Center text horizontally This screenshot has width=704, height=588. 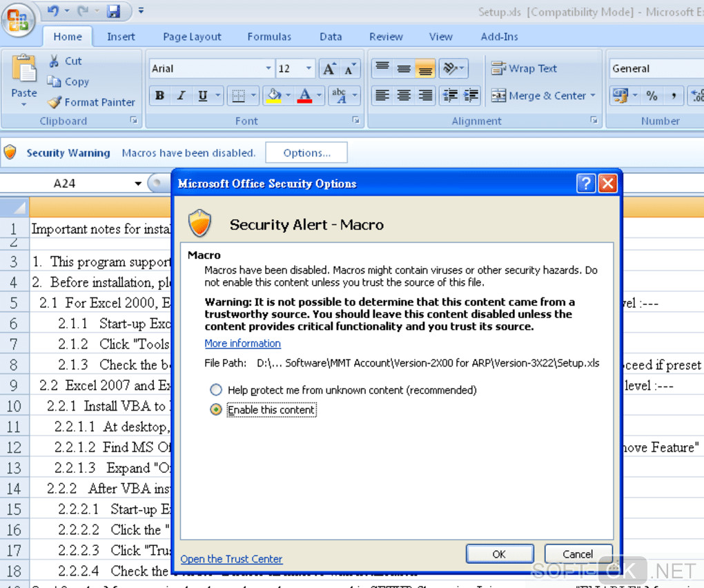pyautogui.click(x=404, y=96)
